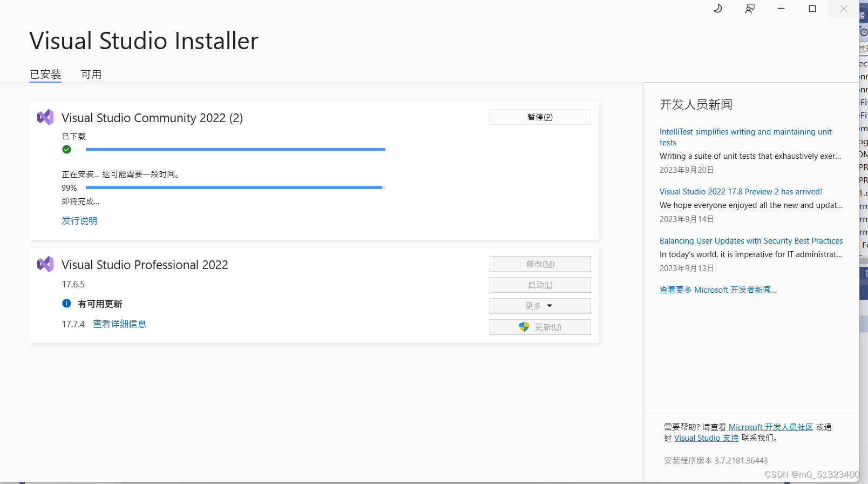
Task: Expand the 更多 dropdown
Action: click(x=540, y=306)
